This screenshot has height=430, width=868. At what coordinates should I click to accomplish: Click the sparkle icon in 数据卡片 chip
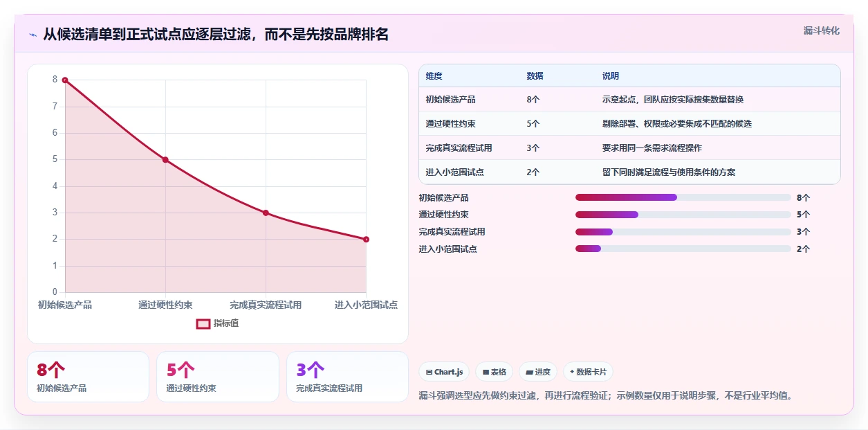[x=572, y=373]
